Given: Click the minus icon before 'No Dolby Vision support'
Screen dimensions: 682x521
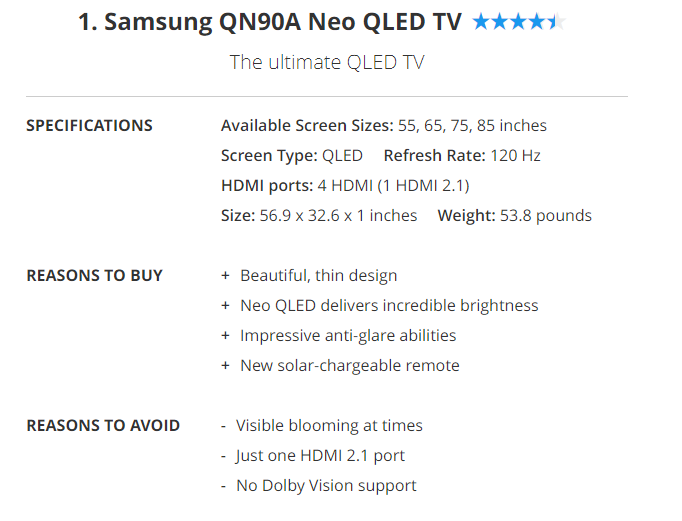Looking at the screenshot, I should point(224,486).
